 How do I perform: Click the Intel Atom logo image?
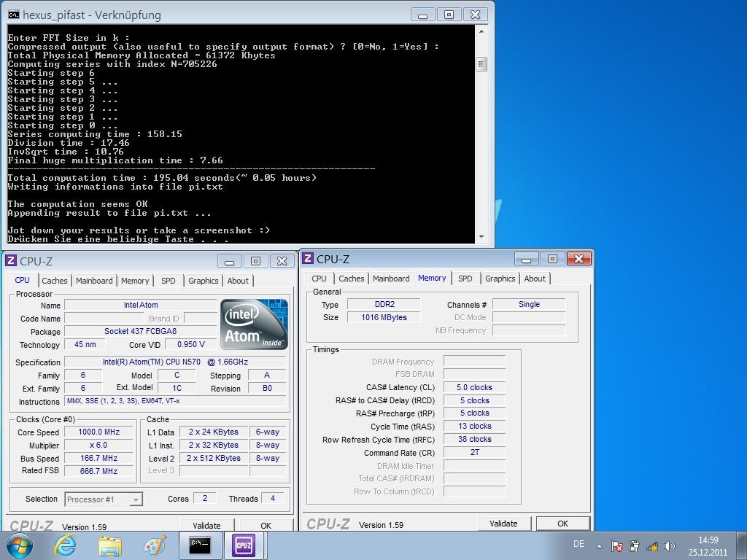coord(254,324)
